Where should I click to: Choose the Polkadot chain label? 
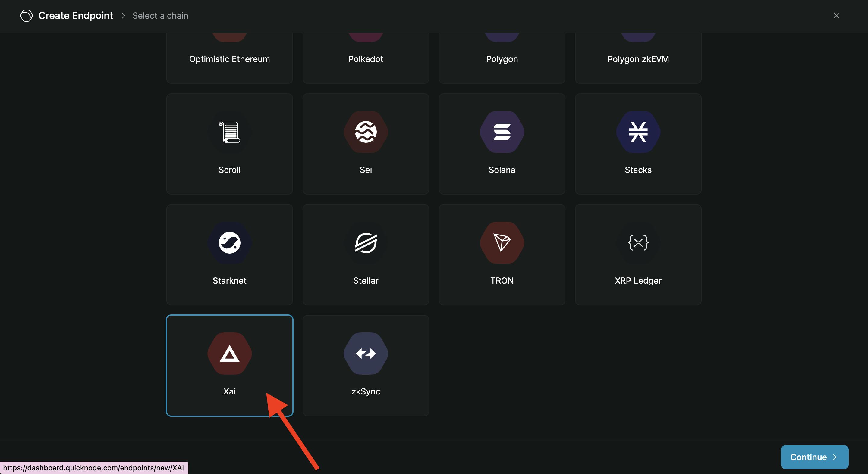point(366,59)
